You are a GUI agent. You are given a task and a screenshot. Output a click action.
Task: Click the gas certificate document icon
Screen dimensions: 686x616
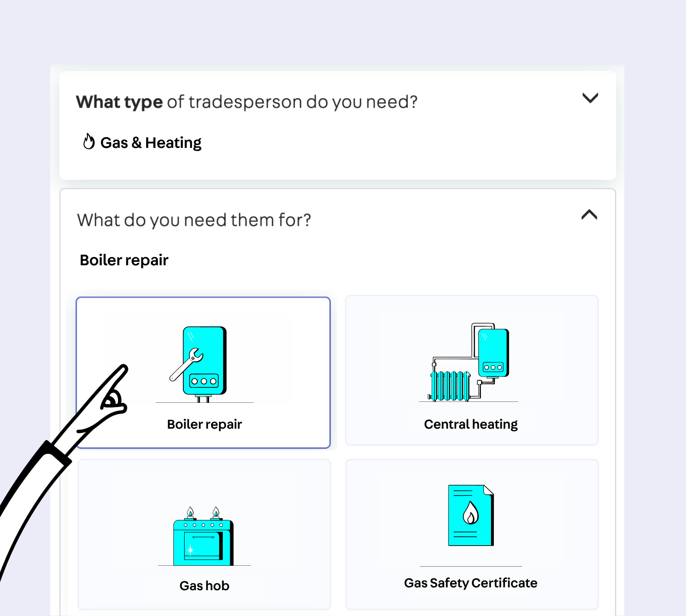471,516
